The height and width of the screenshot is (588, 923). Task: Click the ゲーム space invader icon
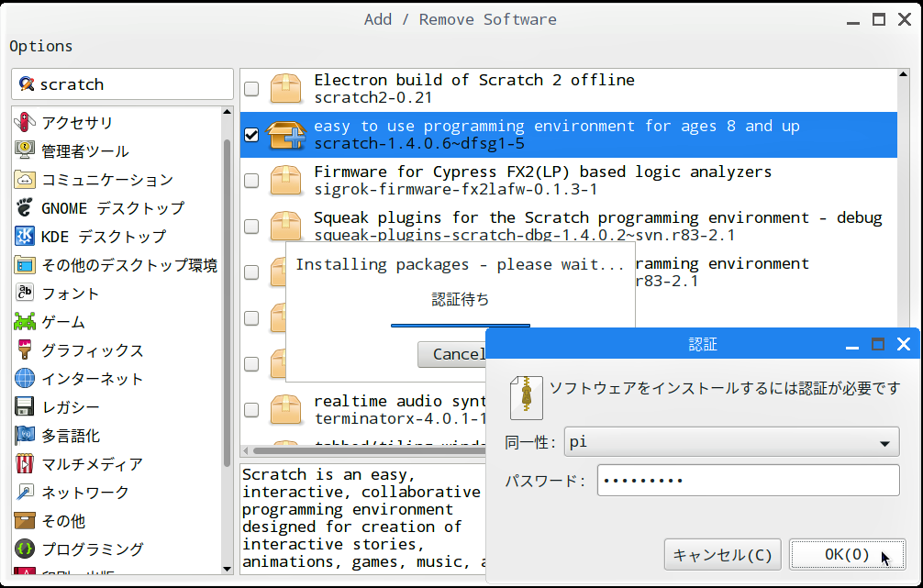tap(24, 321)
